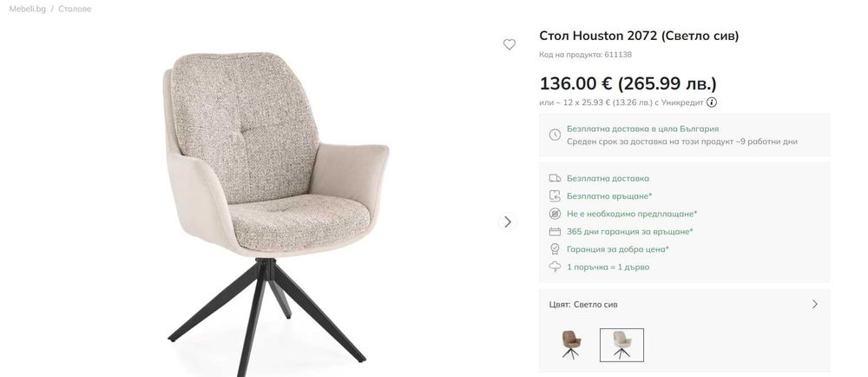Viewport: 868px width, 377px height.
Task: Open the Цвят: Светло сив selector row
Action: 684,304
